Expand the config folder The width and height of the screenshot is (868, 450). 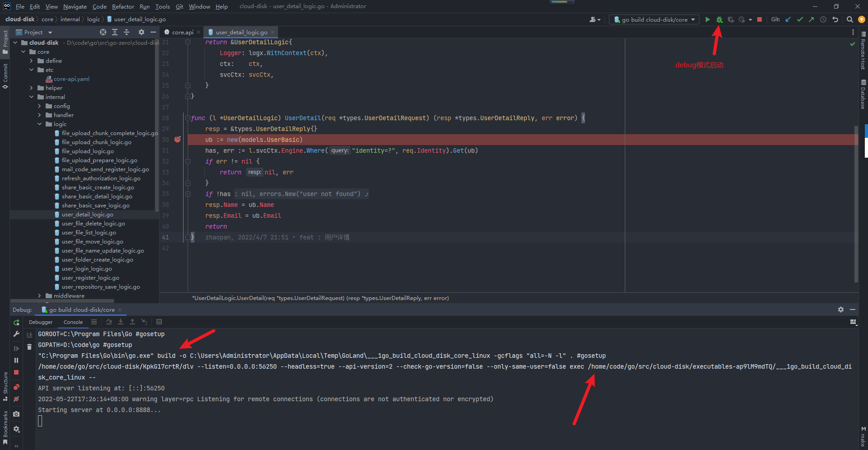click(x=39, y=106)
